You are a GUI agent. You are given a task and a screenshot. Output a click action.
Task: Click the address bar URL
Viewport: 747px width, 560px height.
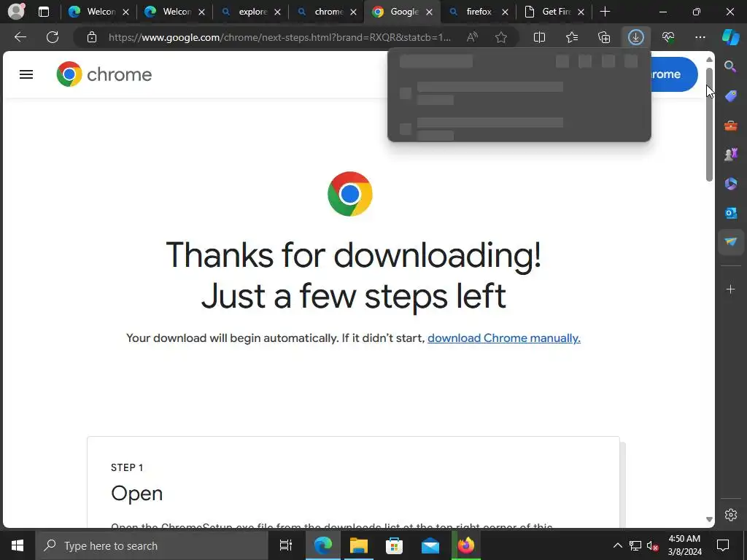point(279,37)
